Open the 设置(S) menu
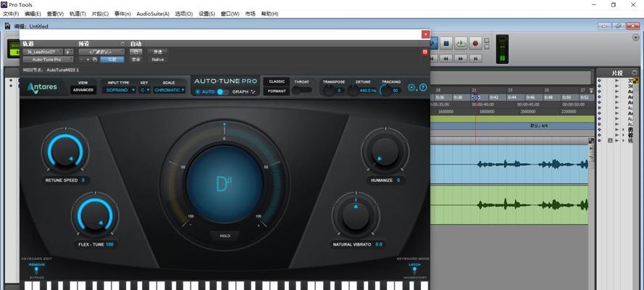The image size is (644, 290). coord(206,14)
